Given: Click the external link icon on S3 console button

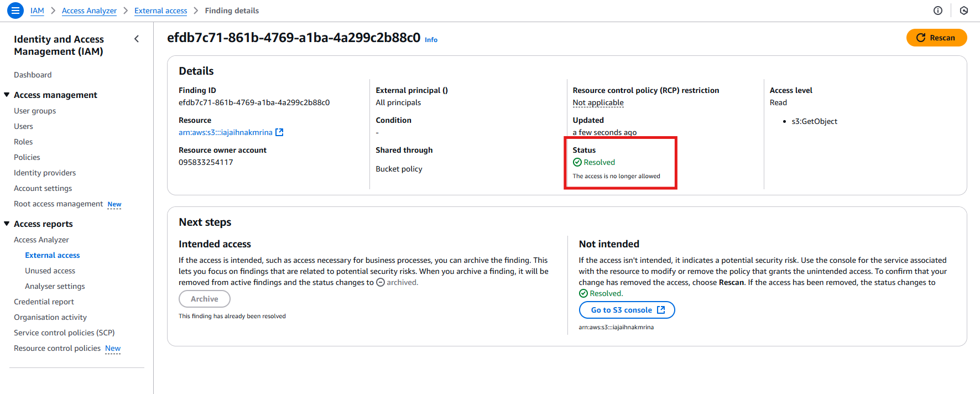Looking at the screenshot, I should point(661,310).
